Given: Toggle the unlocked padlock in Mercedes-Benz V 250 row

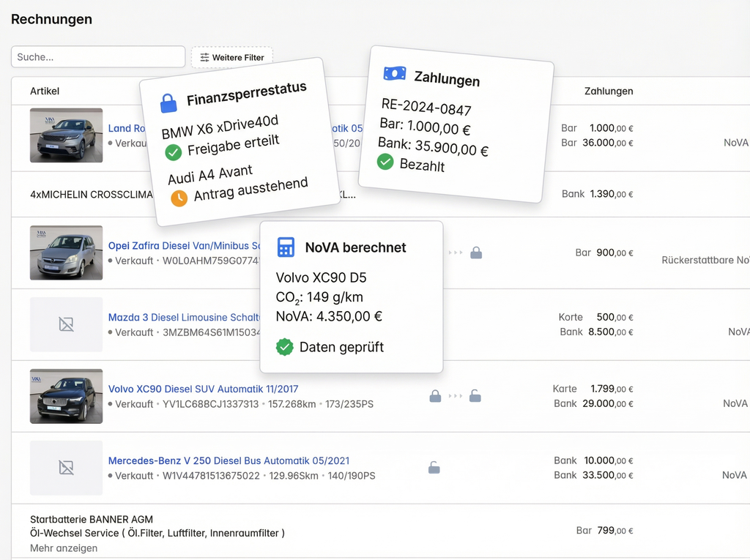Looking at the screenshot, I should tap(434, 467).
